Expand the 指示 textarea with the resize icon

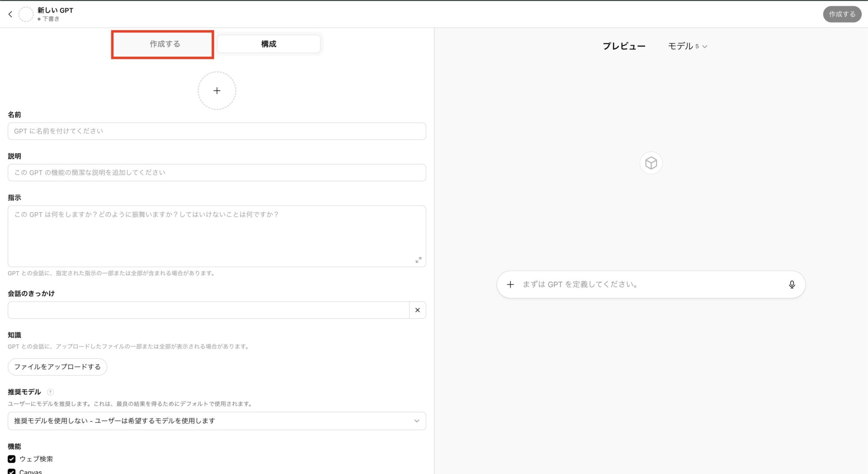click(418, 260)
